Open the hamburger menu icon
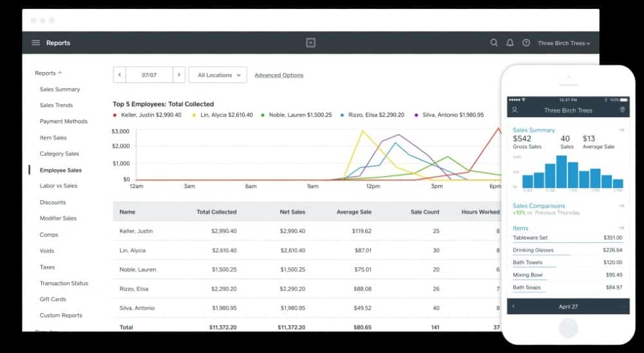 tap(35, 43)
